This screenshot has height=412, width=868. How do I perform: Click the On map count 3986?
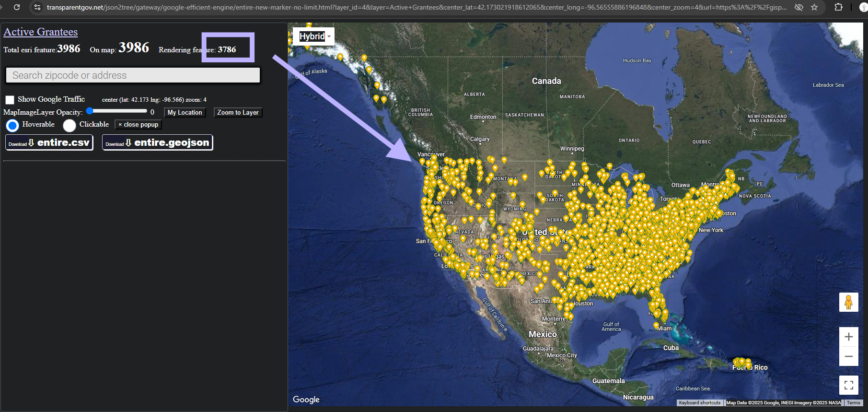pos(134,47)
